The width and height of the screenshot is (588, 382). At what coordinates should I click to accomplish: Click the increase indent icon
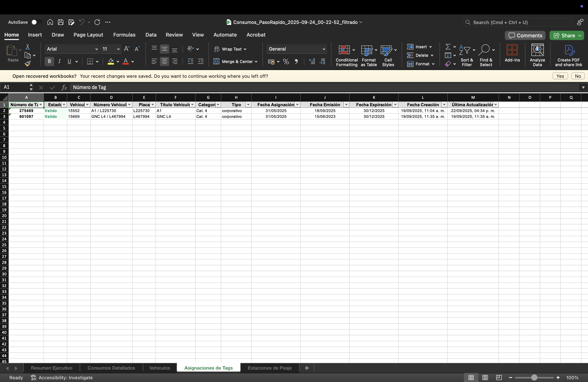[201, 61]
